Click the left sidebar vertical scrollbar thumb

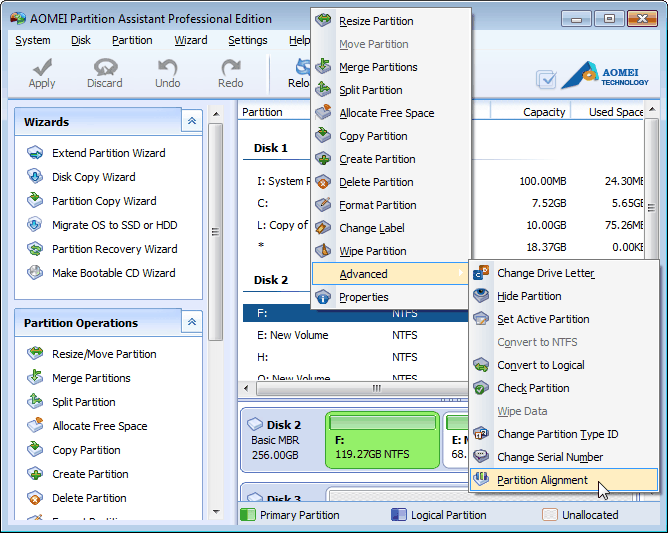point(216,232)
